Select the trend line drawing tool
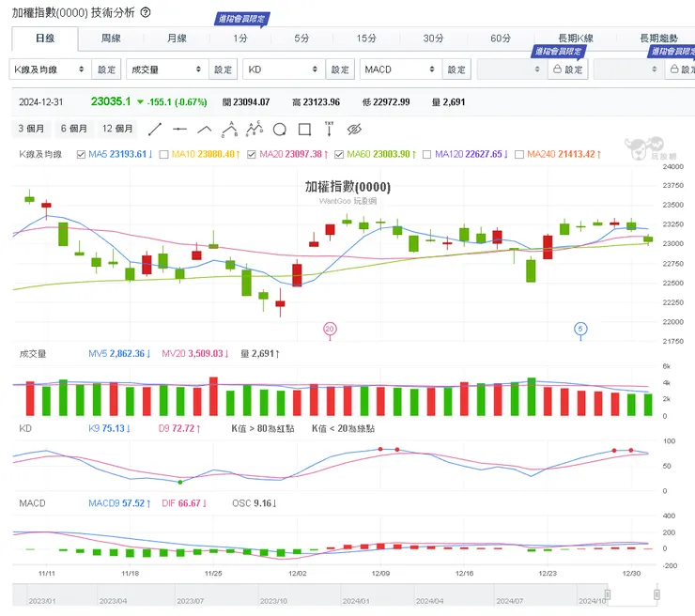Image resolution: width=695 pixels, height=616 pixels. 155,130
